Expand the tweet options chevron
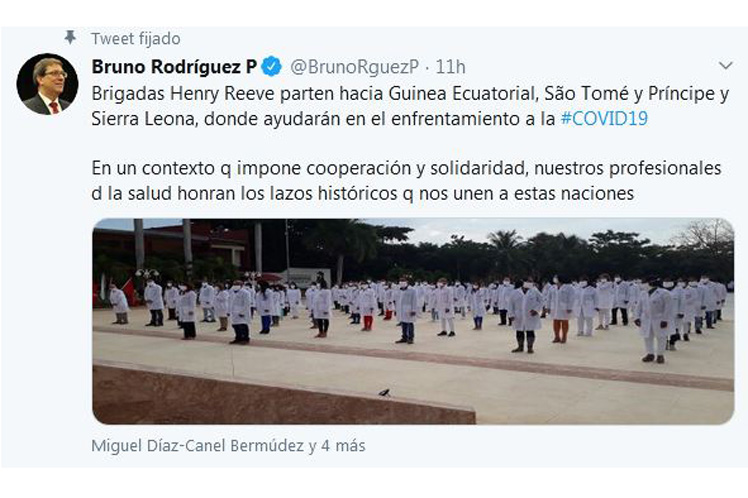Viewport: 748px width, 498px height. pos(726,65)
